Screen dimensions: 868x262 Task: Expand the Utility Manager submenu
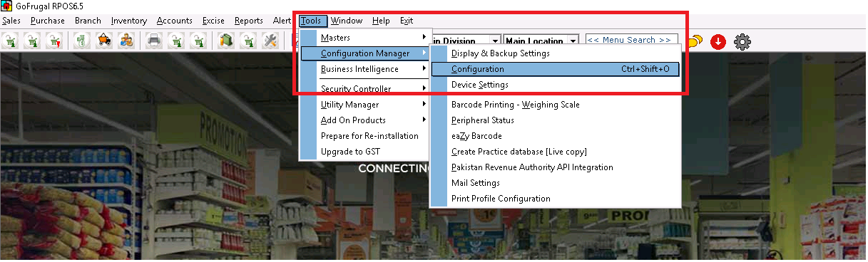(365, 105)
